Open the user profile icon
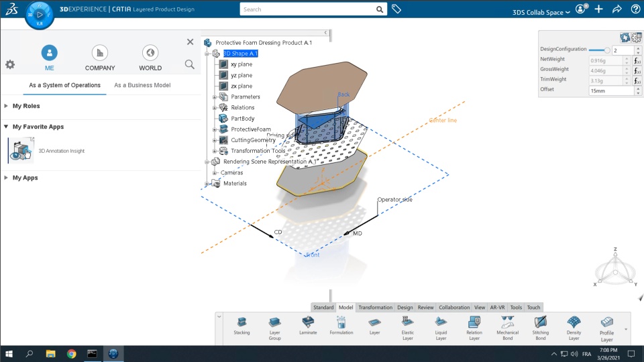Screen dimensions: 644x362 click(x=581, y=9)
